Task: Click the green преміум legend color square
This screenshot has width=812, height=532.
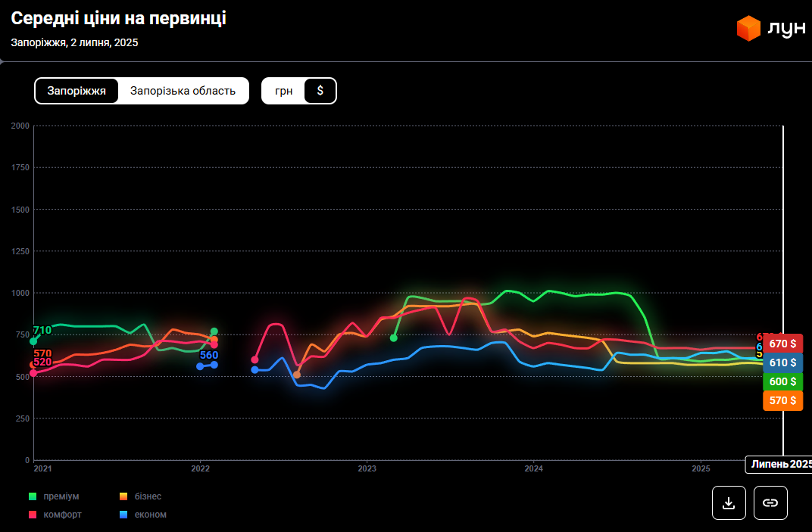Action: point(33,496)
